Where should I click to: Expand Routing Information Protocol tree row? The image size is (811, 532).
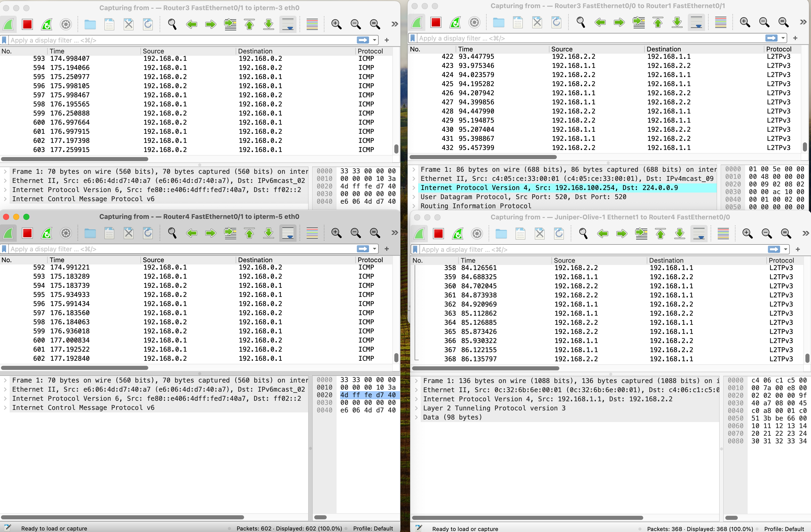413,206
